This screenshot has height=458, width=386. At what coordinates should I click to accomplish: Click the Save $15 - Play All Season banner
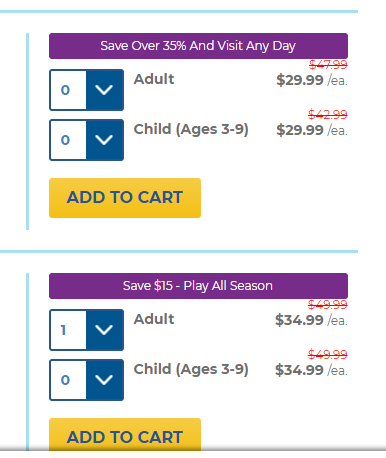[198, 286]
